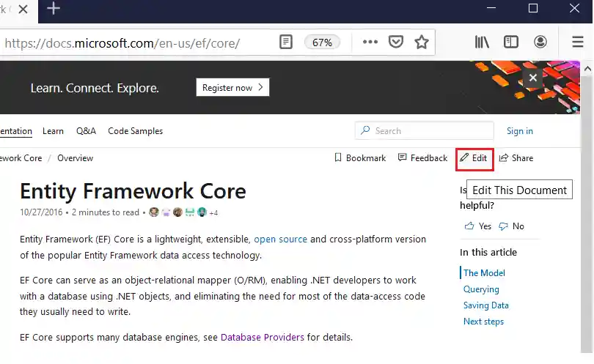Screen dimensions: 594x364
Task: Bookmark this page with star icon
Action: [422, 42]
